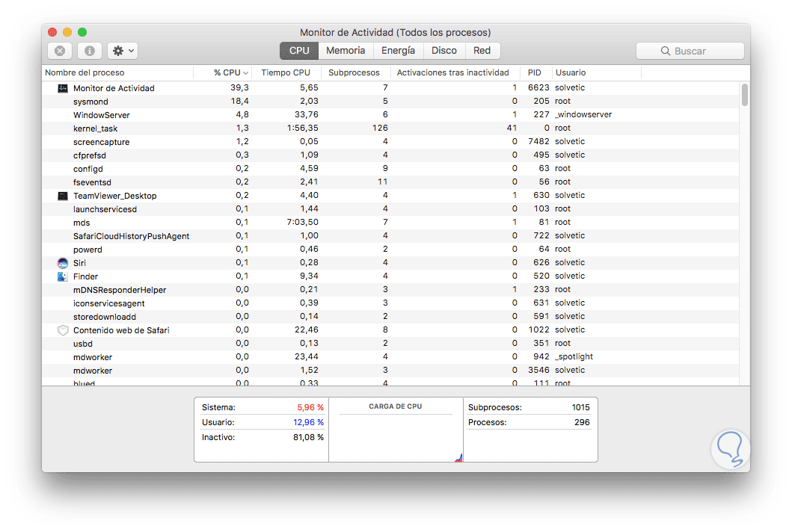Select the powerd process

390,250
